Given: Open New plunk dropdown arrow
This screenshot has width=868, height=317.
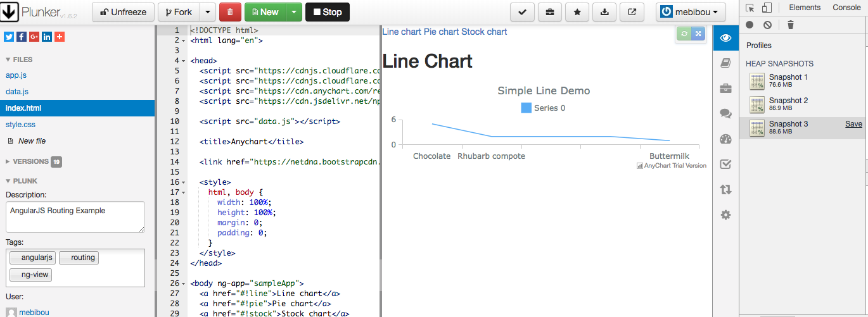Looking at the screenshot, I should pyautogui.click(x=293, y=12).
